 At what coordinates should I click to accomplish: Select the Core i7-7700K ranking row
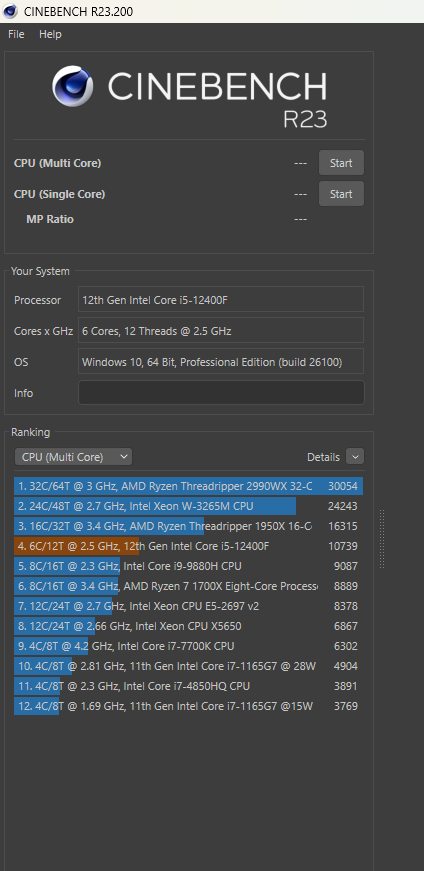coord(188,646)
